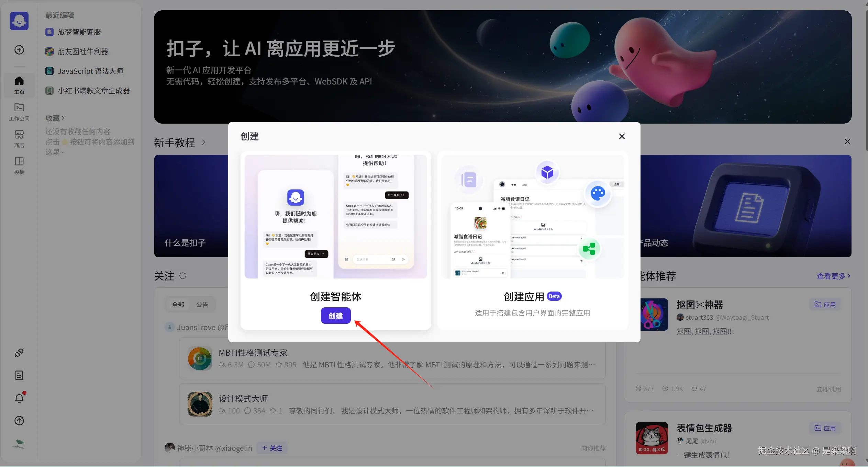Open the 新手教程 chevron
Image resolution: width=868 pixels, height=467 pixels.
click(x=203, y=142)
